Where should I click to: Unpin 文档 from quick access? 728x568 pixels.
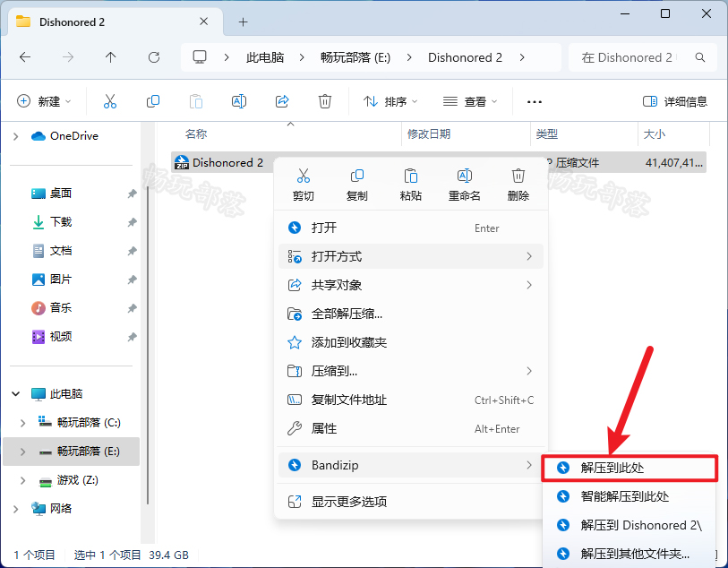(132, 251)
